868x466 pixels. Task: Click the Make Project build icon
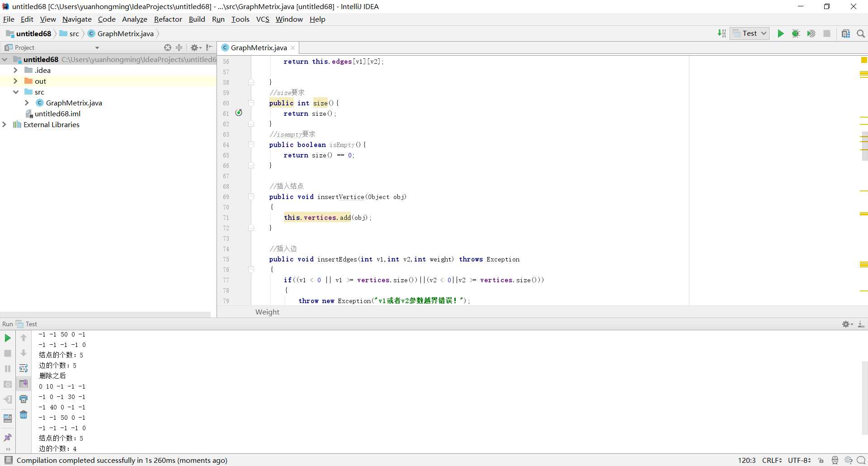point(722,33)
